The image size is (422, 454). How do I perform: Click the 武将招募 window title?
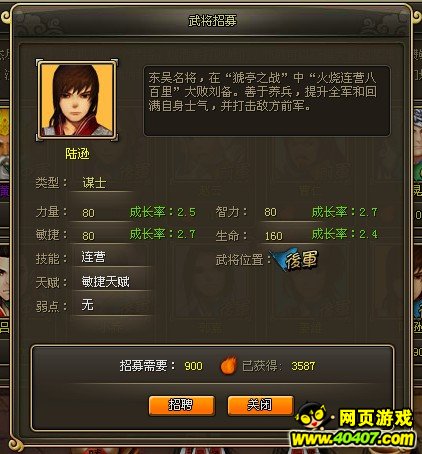pyautogui.click(x=212, y=21)
